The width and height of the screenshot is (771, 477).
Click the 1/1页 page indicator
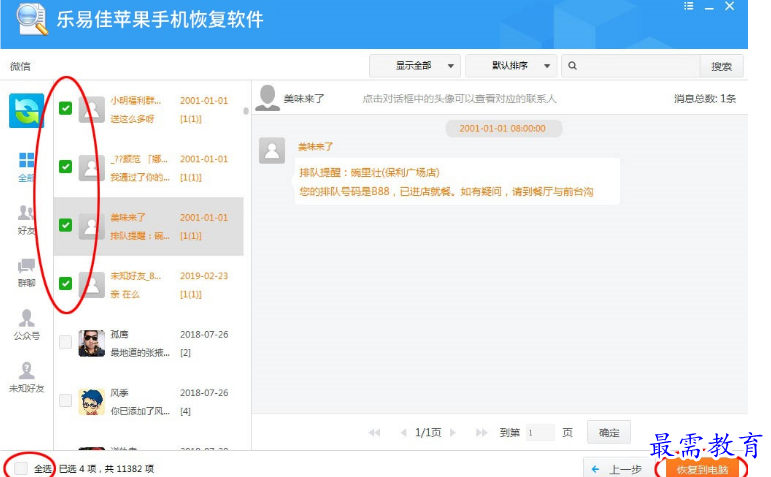tap(428, 432)
